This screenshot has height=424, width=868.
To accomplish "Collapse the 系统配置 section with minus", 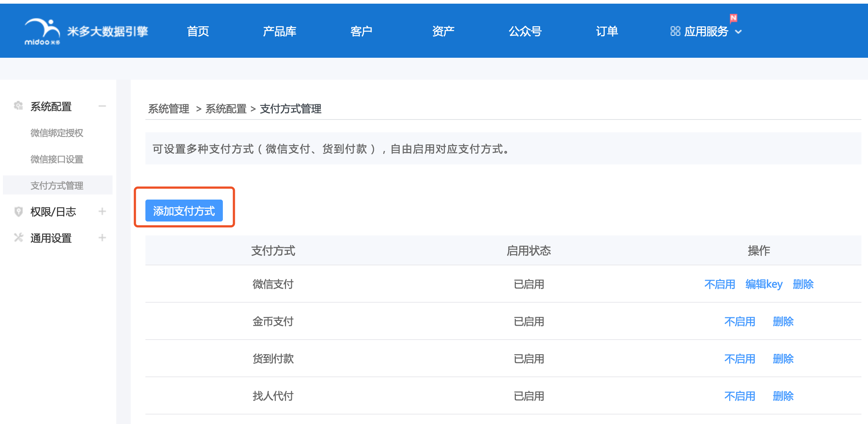I will 102,106.
